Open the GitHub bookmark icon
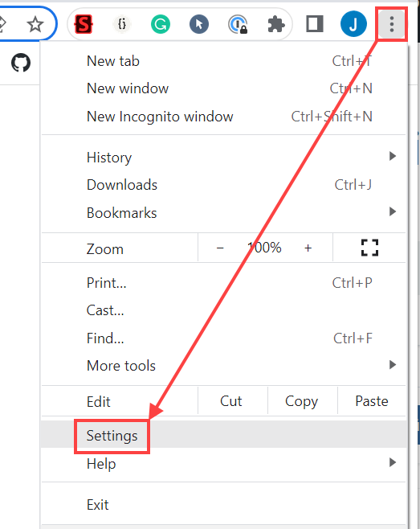Viewport: 420px width, 529px height. pyautogui.click(x=21, y=63)
